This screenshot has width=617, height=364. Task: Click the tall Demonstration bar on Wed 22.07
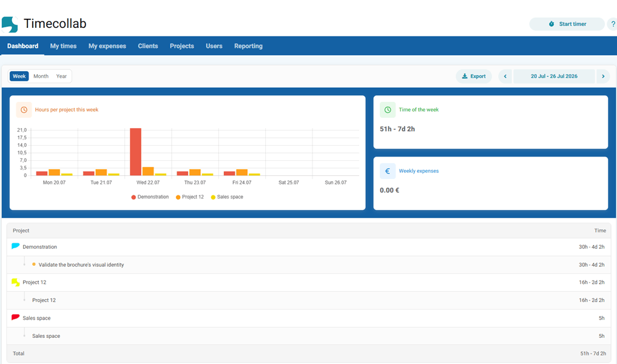(x=136, y=152)
